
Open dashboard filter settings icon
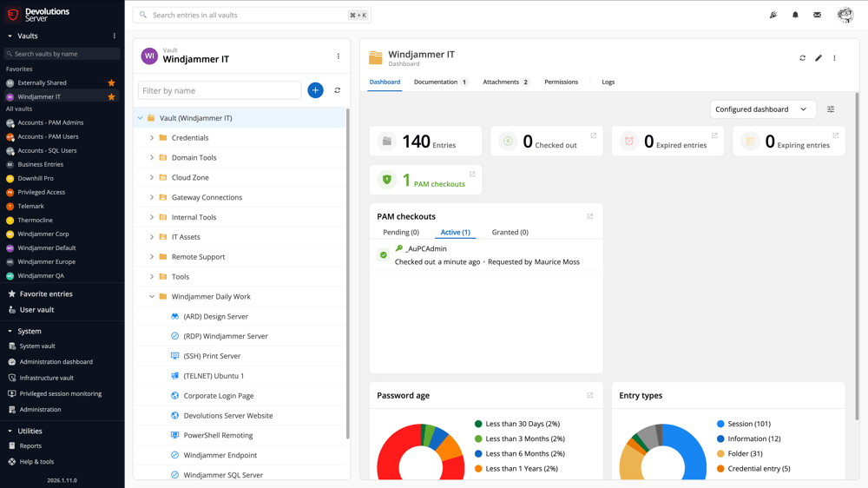[x=831, y=109]
